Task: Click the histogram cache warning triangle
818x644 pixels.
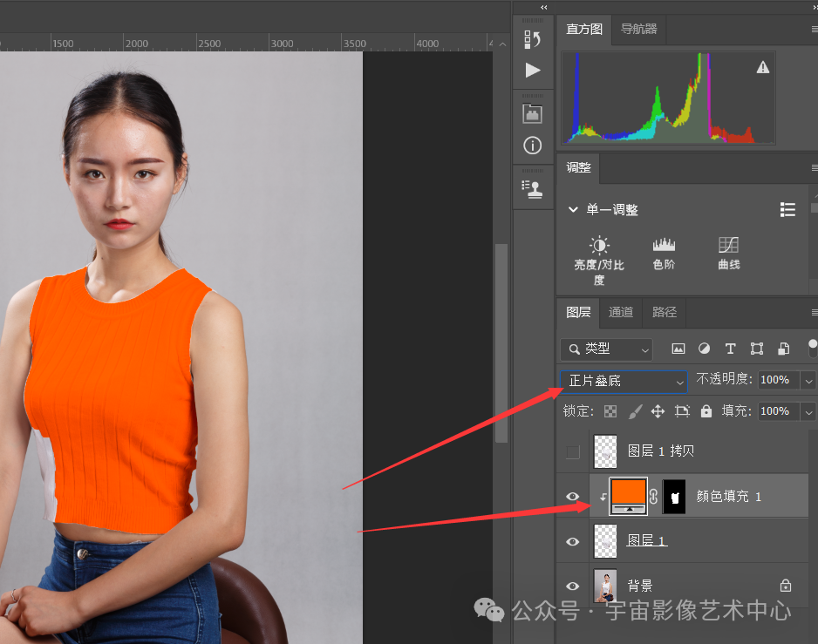Action: [763, 67]
